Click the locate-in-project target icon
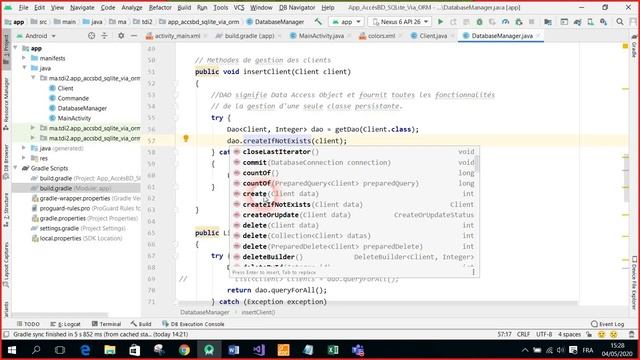Viewport: 640px width, 360px height. point(91,36)
